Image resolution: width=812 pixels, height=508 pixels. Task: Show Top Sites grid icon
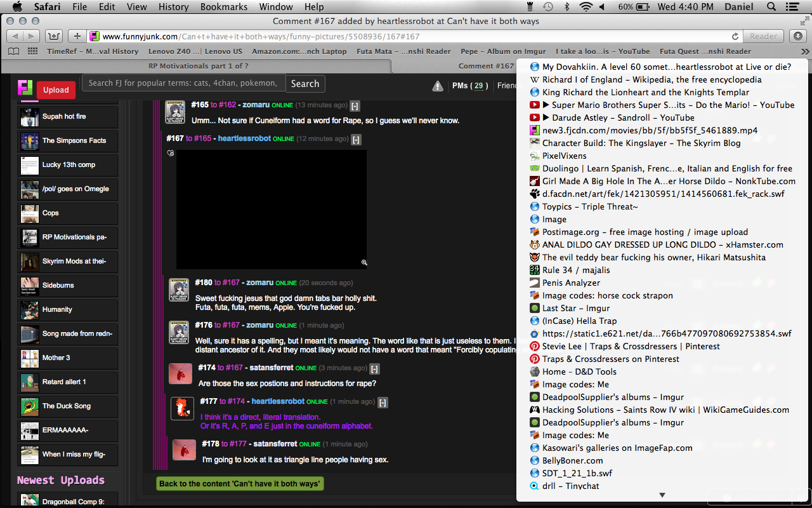pos(32,51)
